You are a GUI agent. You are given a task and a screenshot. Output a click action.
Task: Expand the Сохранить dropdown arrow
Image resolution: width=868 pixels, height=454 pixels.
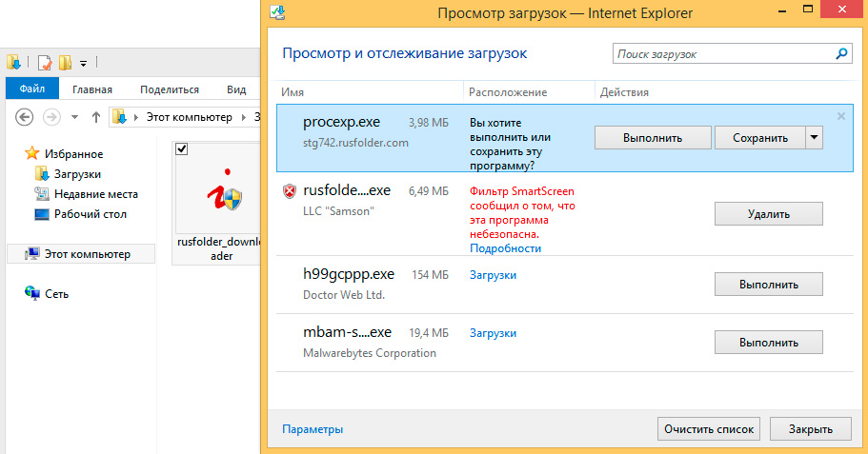click(814, 137)
